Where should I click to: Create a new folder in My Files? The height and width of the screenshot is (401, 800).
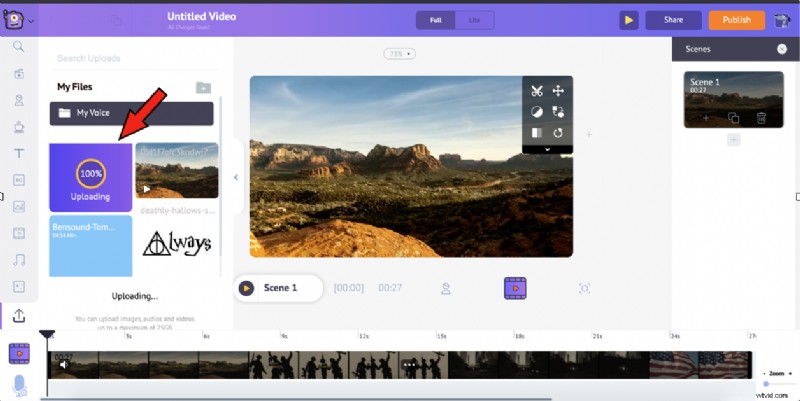pyautogui.click(x=203, y=87)
